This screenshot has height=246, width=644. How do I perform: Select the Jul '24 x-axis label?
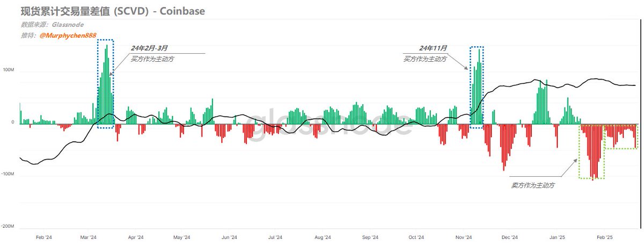point(275,237)
